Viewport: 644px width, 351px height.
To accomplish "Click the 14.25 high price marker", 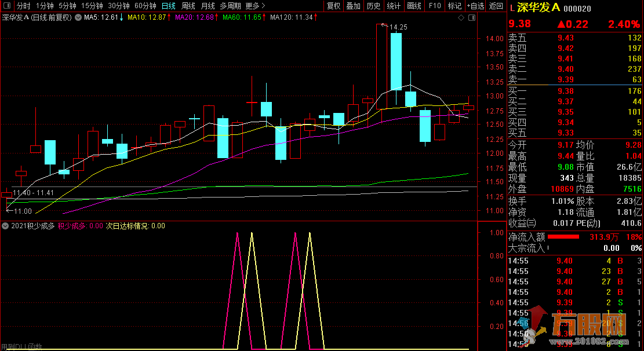I will click(398, 27).
